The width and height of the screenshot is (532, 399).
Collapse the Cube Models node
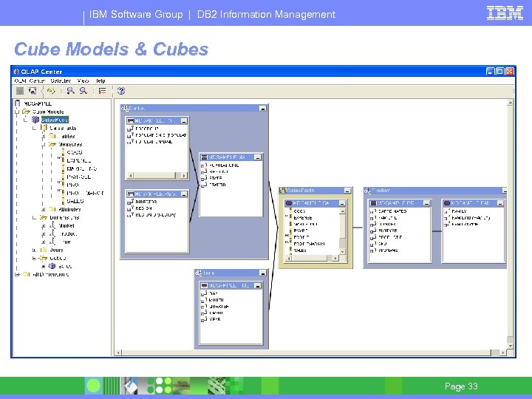click(16, 112)
